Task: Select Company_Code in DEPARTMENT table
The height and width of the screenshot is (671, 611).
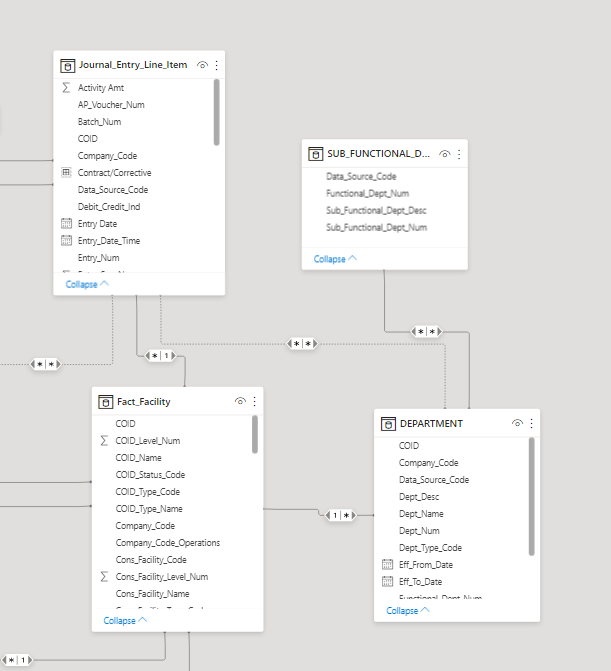Action: 429,463
